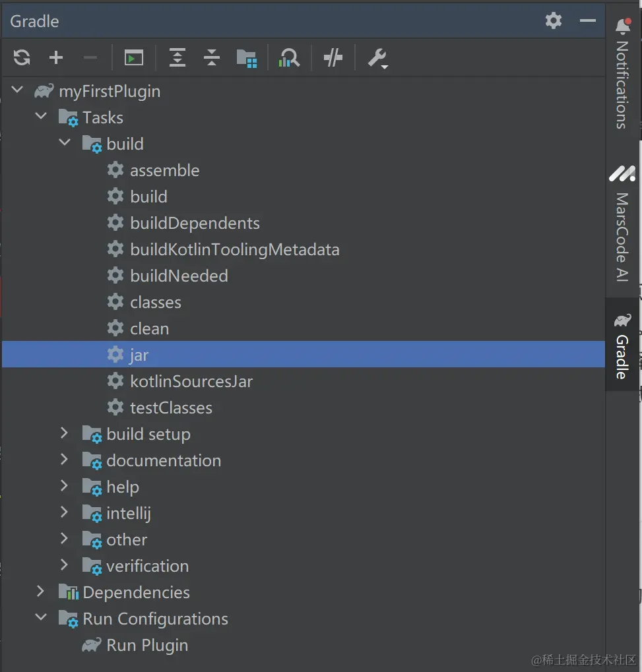Click the gear icon beside testClasses
642x672 pixels.
click(115, 407)
